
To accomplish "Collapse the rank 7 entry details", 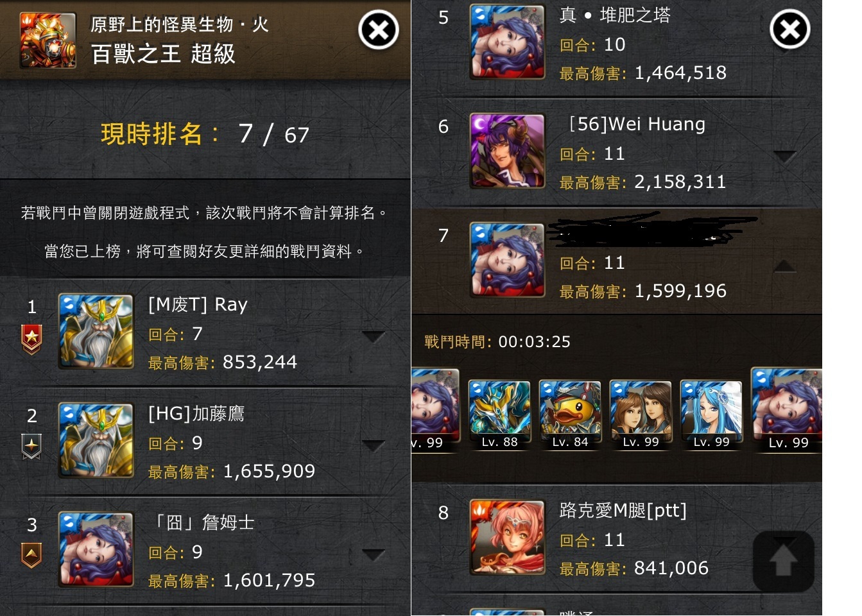I will pos(785,266).
